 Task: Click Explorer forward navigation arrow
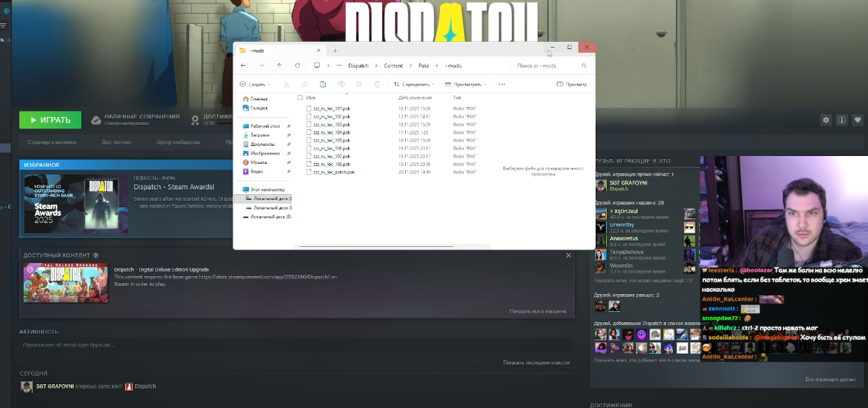tap(261, 66)
